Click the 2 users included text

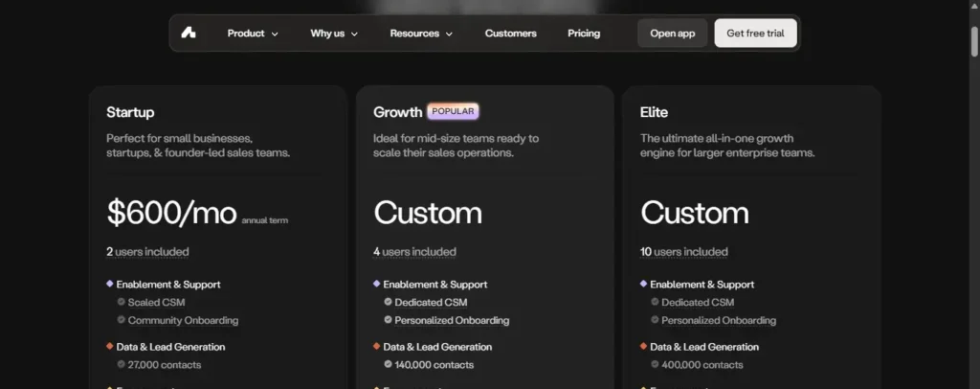[x=147, y=251]
